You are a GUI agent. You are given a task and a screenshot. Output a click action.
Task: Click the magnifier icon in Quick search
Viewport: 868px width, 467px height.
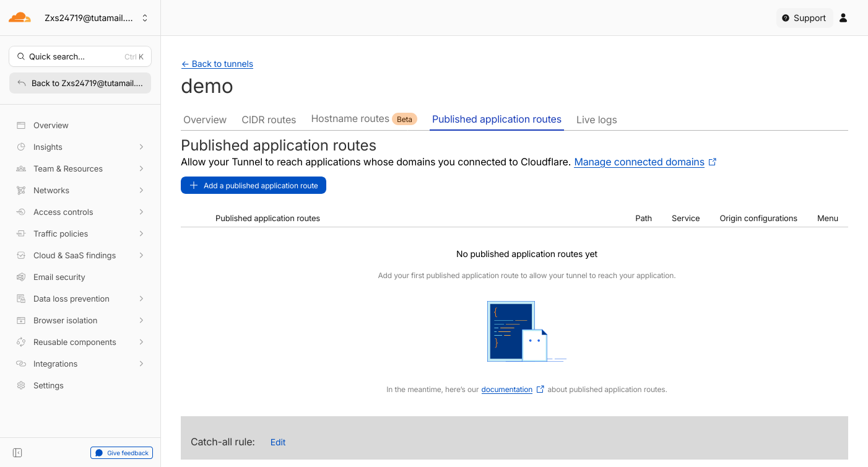click(x=20, y=56)
